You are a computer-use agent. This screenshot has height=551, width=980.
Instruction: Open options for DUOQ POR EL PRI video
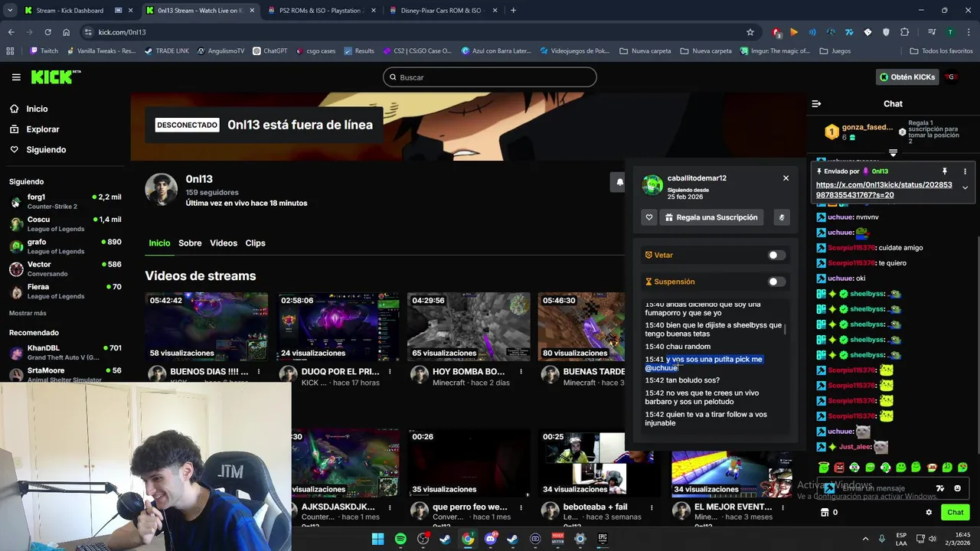point(390,372)
